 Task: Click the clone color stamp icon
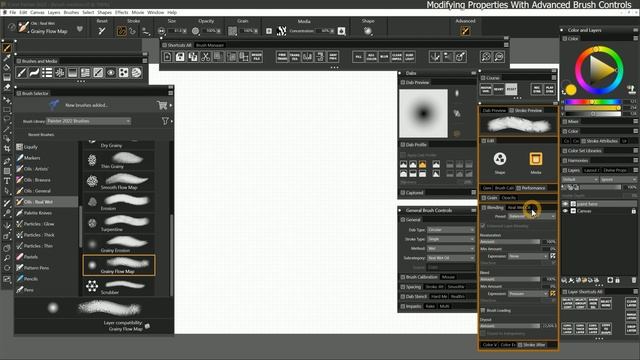tap(632, 89)
